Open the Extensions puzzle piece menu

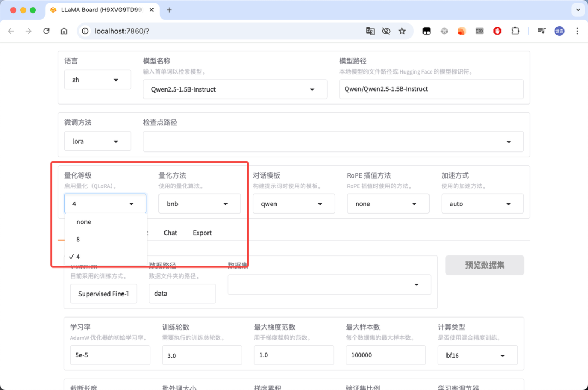coord(515,31)
